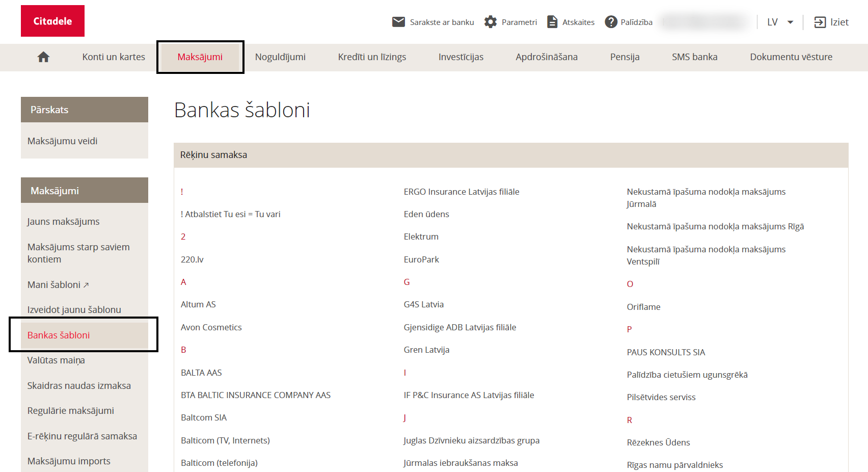This screenshot has width=868, height=472.
Task: Select Palīdzība cietušiem ugunsgrēkā
Action: 687,375
